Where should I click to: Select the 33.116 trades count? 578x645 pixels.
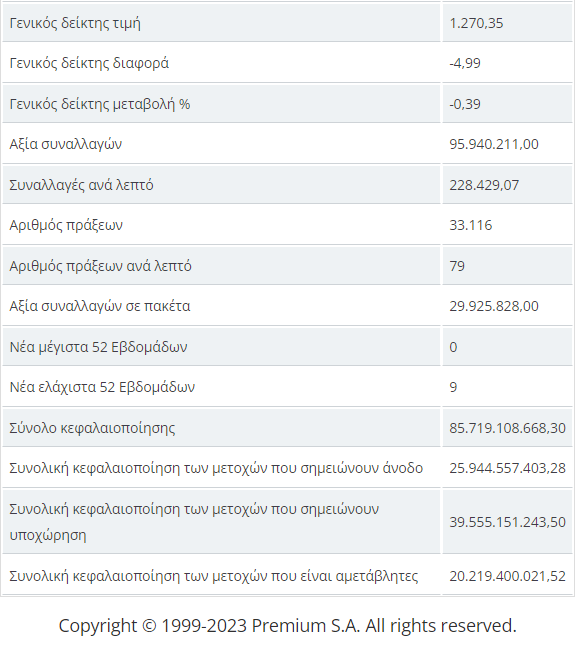471,225
